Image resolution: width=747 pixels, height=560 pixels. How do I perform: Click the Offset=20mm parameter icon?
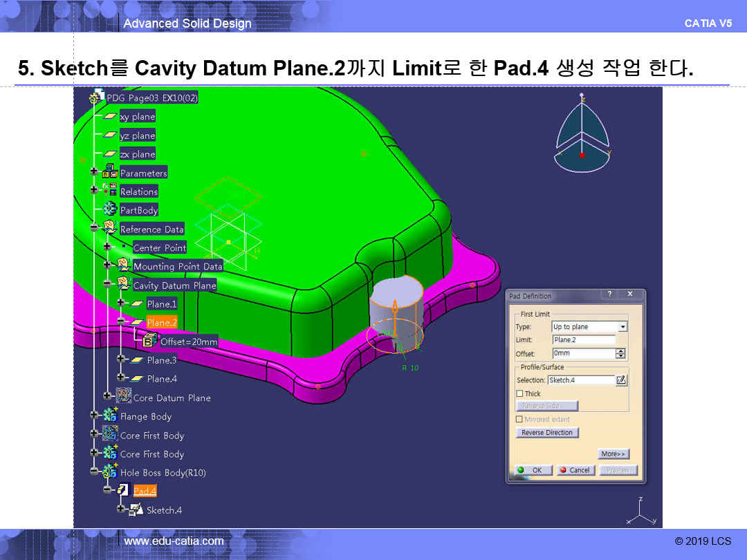[149, 340]
